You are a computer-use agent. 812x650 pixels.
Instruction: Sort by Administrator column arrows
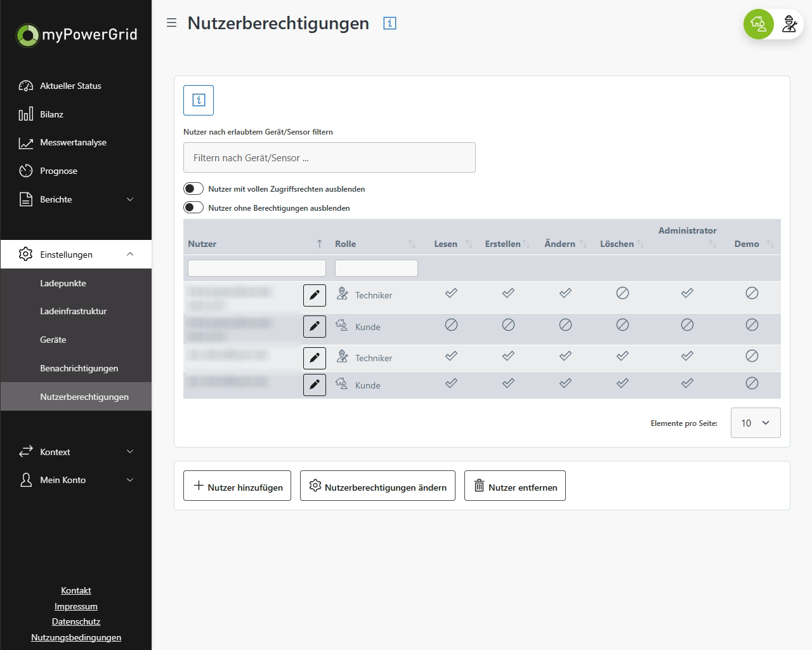pyautogui.click(x=712, y=244)
